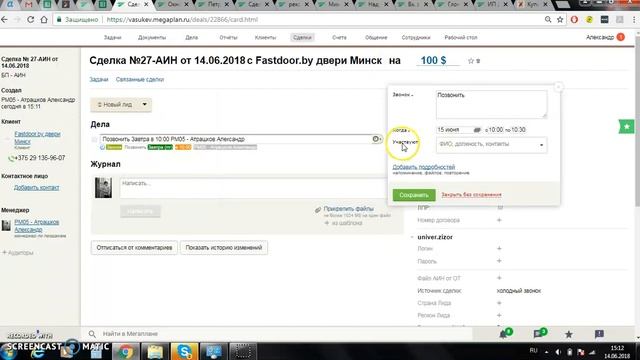Click Отписаться от комментариев button
Image resolution: width=640 pixels, height=360 pixels.
click(134, 248)
